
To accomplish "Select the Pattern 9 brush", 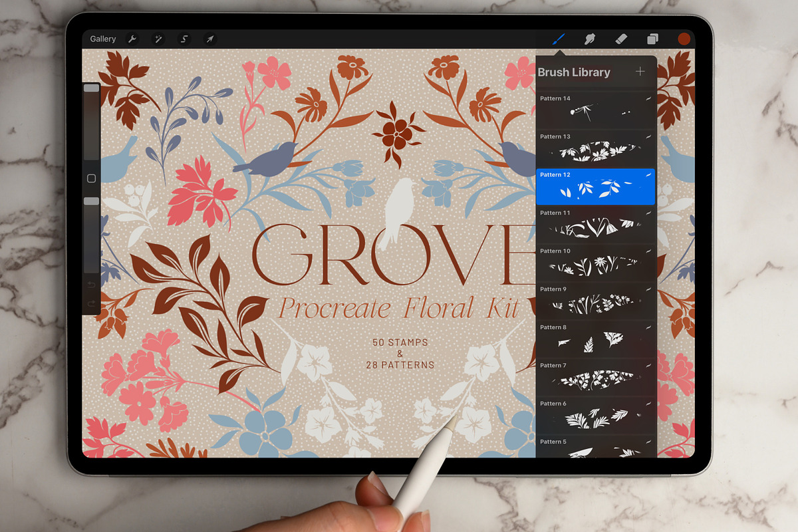I will click(596, 301).
